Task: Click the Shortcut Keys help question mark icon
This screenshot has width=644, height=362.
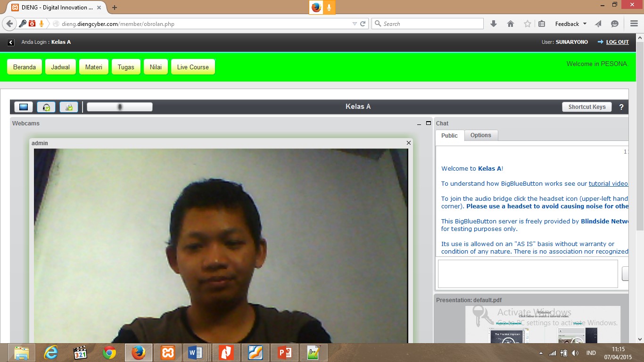Action: click(621, 107)
